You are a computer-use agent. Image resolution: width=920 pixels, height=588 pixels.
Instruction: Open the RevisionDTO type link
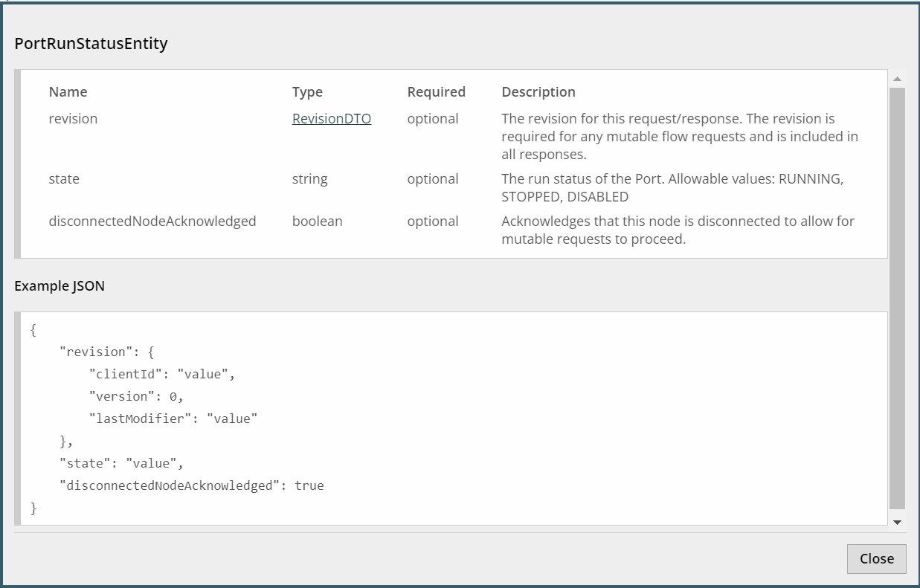point(331,119)
